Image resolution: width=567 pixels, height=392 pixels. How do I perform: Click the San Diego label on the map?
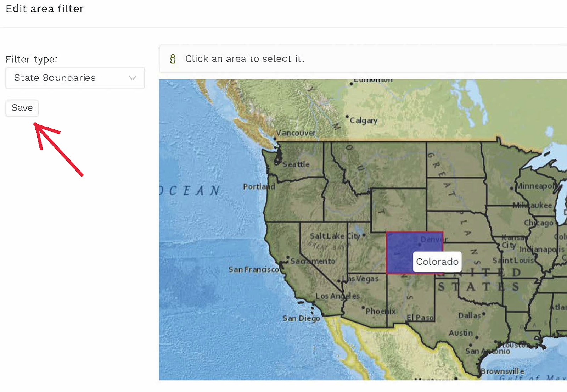point(301,318)
